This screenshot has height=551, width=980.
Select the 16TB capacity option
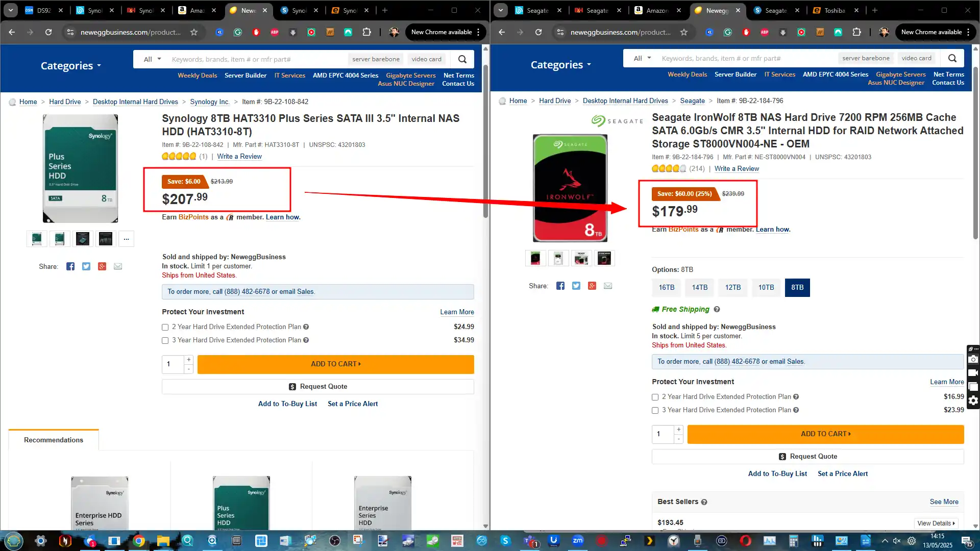[x=666, y=287]
